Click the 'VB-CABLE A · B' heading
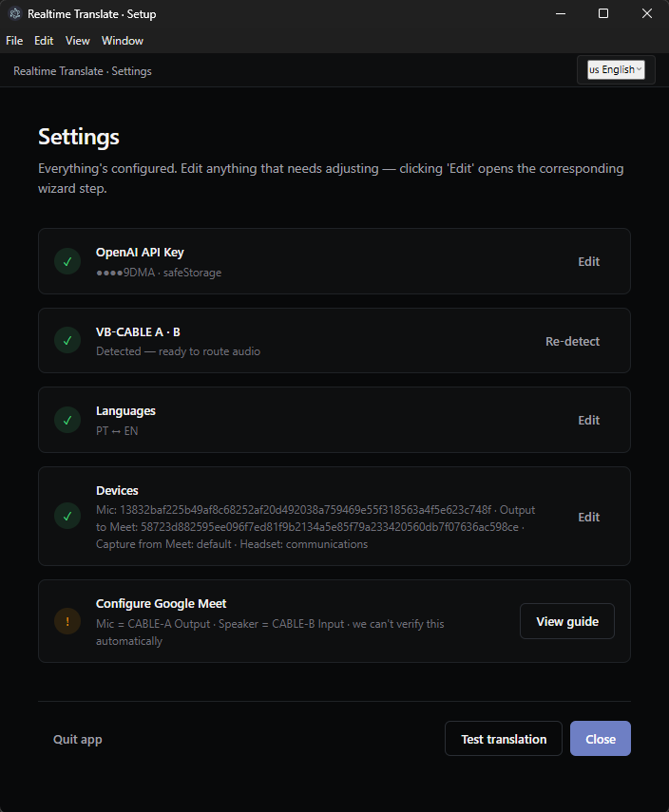The width and height of the screenshot is (669, 812). [x=138, y=332]
